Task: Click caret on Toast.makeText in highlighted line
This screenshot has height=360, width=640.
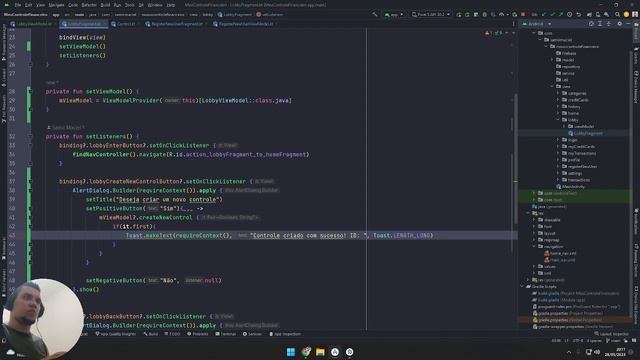Action: (x=149, y=236)
